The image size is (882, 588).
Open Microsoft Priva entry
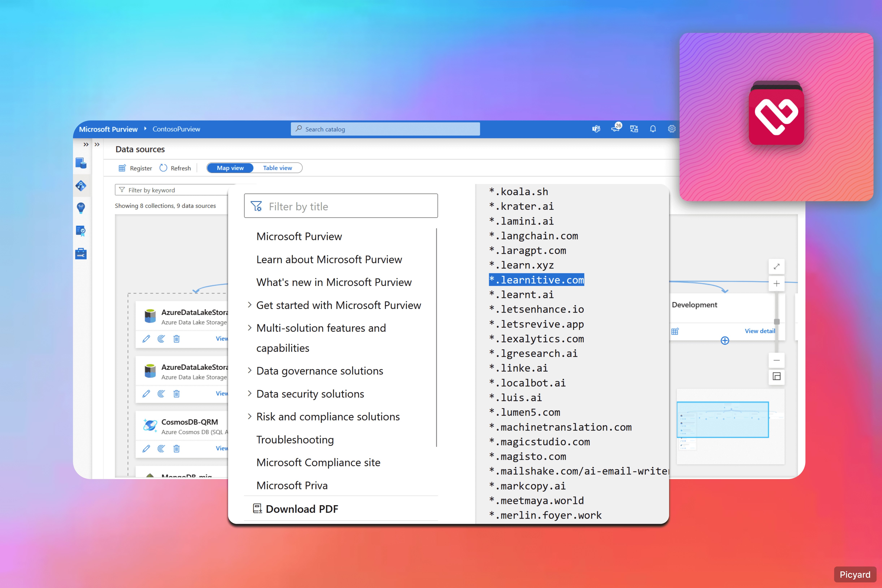coord(292,486)
